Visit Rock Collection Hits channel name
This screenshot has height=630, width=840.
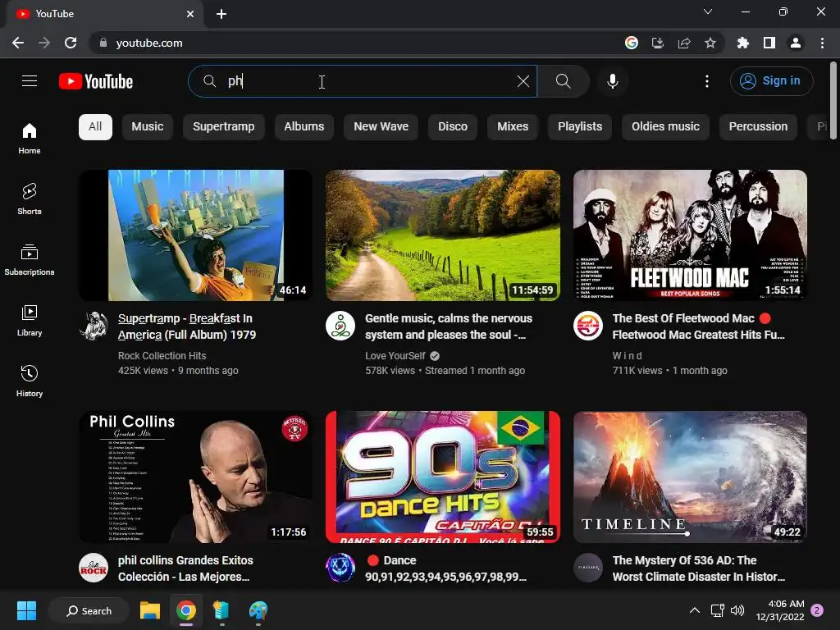coord(162,356)
